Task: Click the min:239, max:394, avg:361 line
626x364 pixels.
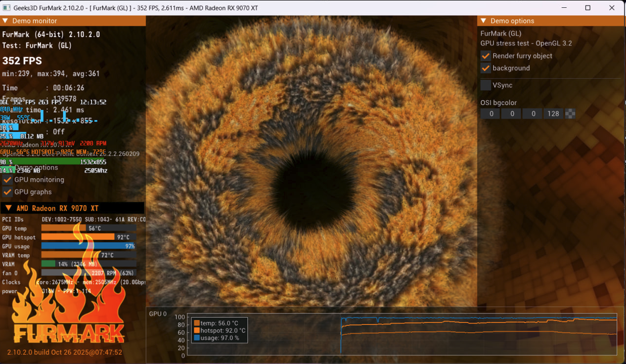Action: (51, 74)
